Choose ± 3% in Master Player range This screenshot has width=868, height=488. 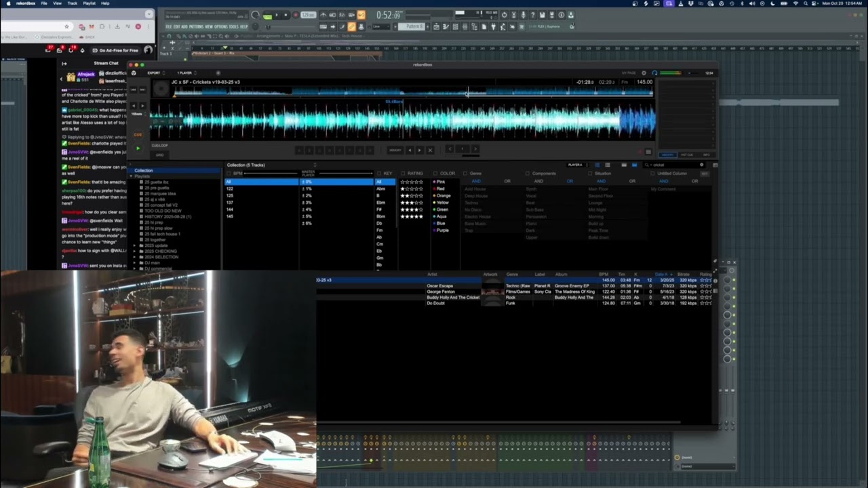(x=336, y=203)
